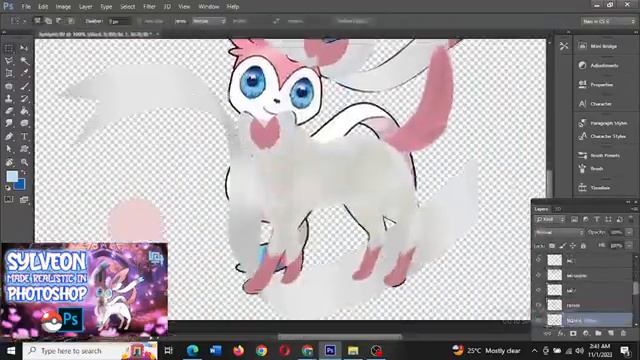Open the Windows Start menu

point(11,351)
